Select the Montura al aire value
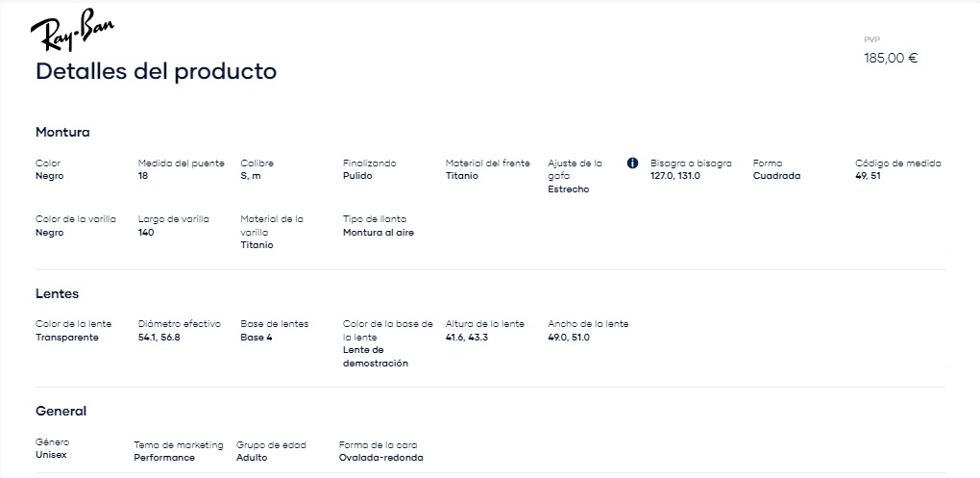 [x=379, y=232]
